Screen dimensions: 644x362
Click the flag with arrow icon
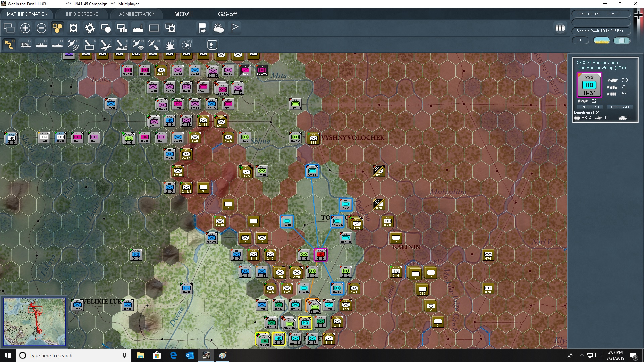pos(202,28)
